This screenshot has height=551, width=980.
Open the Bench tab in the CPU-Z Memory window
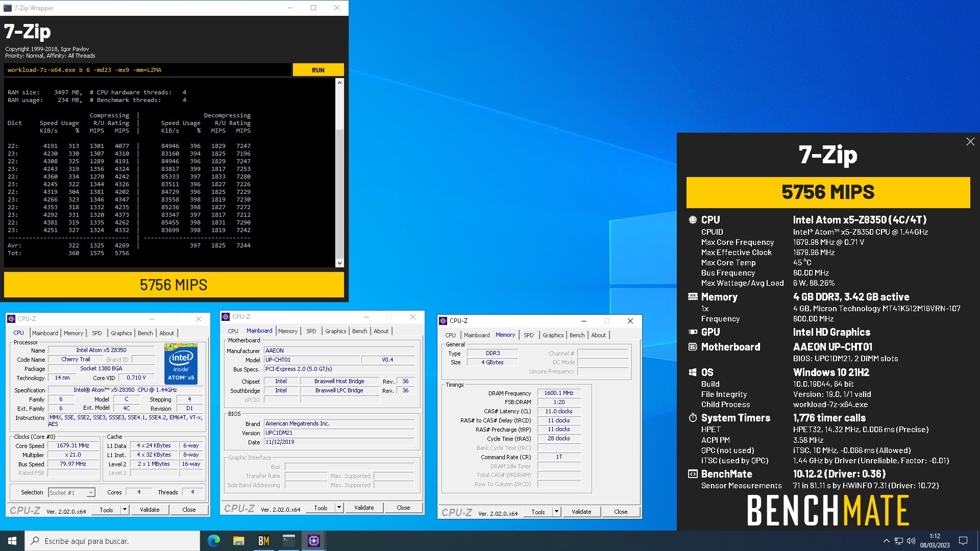tap(577, 335)
